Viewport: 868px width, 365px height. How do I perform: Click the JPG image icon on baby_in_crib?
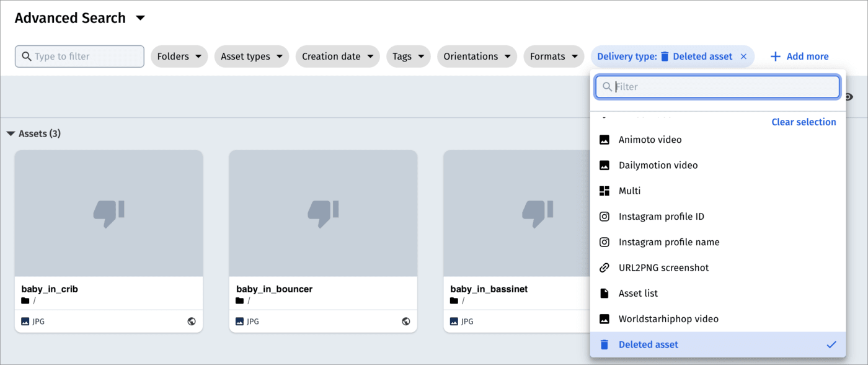25,322
